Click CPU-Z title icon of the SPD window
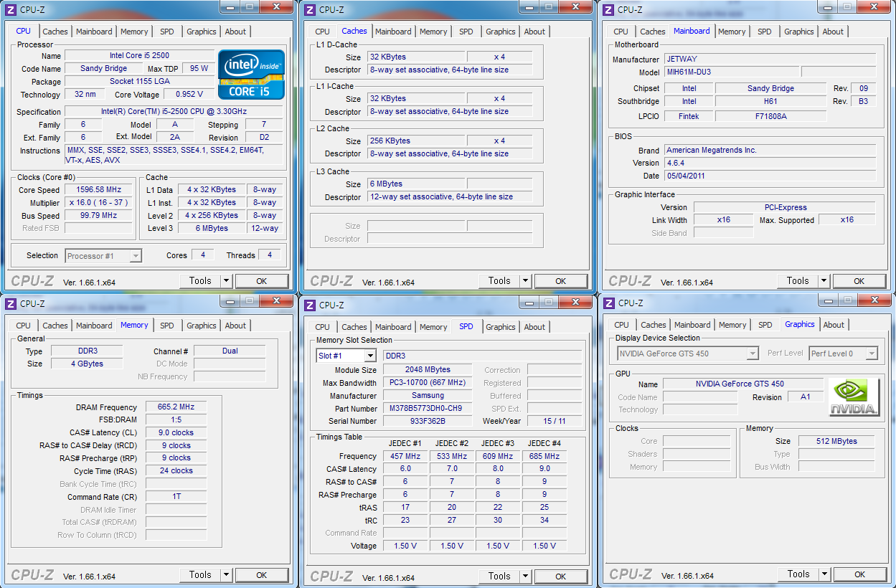Image resolution: width=896 pixels, height=588 pixels. click(310, 305)
